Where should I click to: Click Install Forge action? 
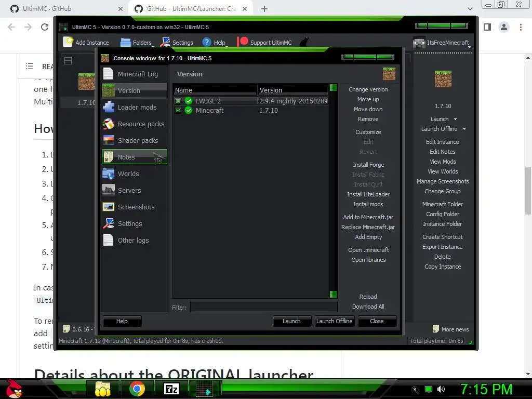pos(368,165)
